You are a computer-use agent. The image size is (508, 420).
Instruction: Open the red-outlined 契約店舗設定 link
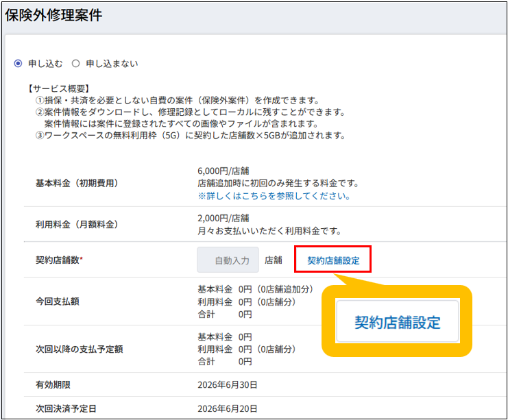(x=333, y=260)
